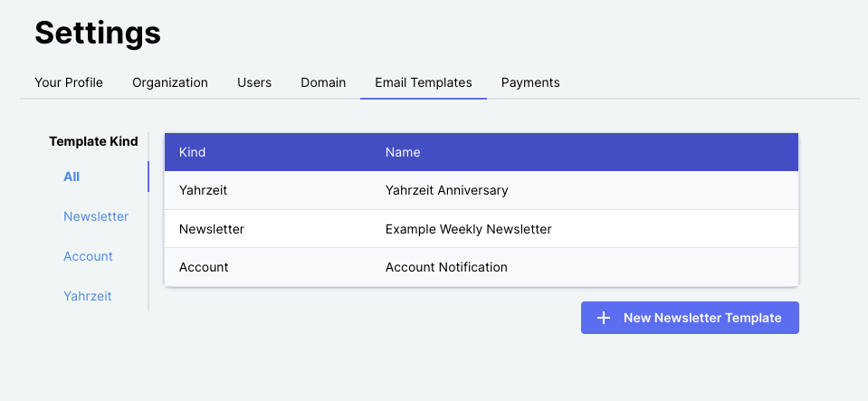Select the Domain settings tab

click(x=323, y=82)
